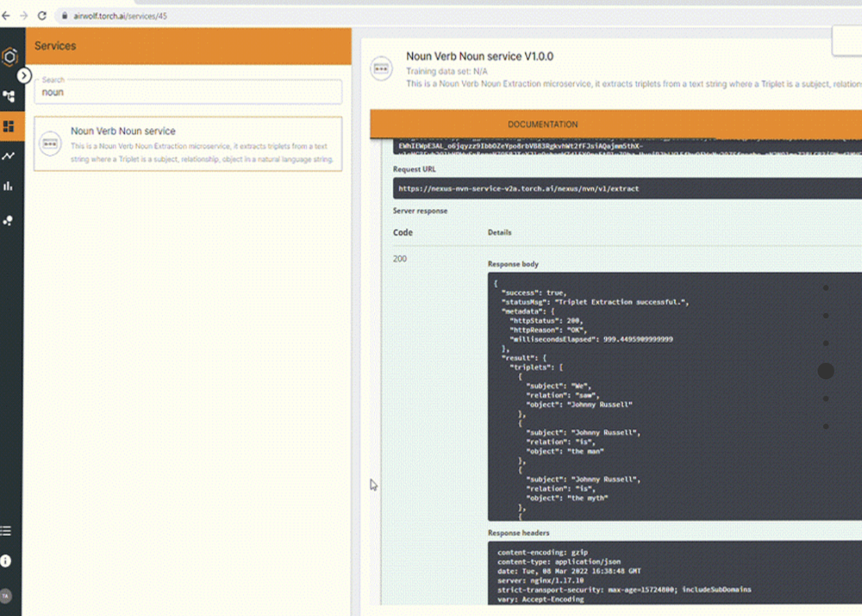Click the 'server: nginx/1.17.10' header line
The height and width of the screenshot is (616, 862).
coord(540,581)
